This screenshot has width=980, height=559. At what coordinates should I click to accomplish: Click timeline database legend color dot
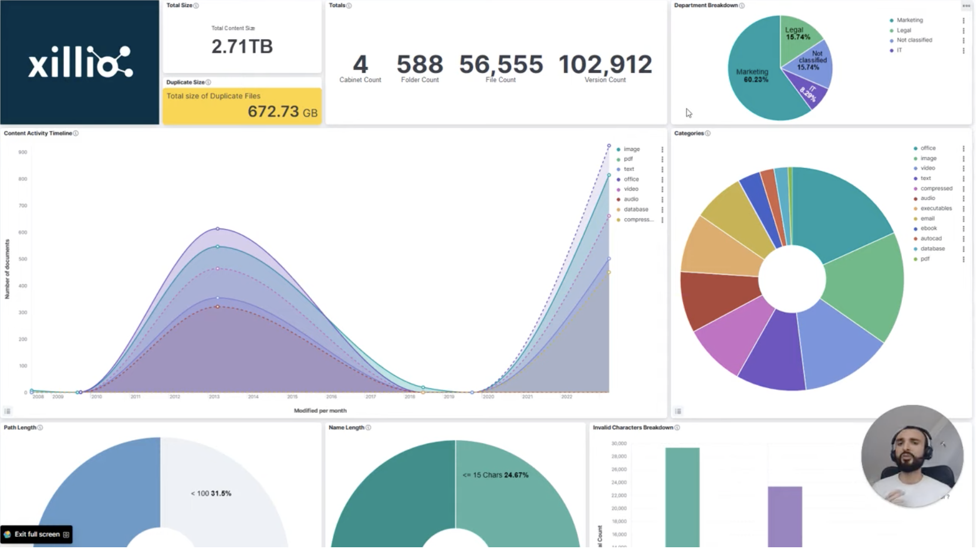tap(619, 210)
